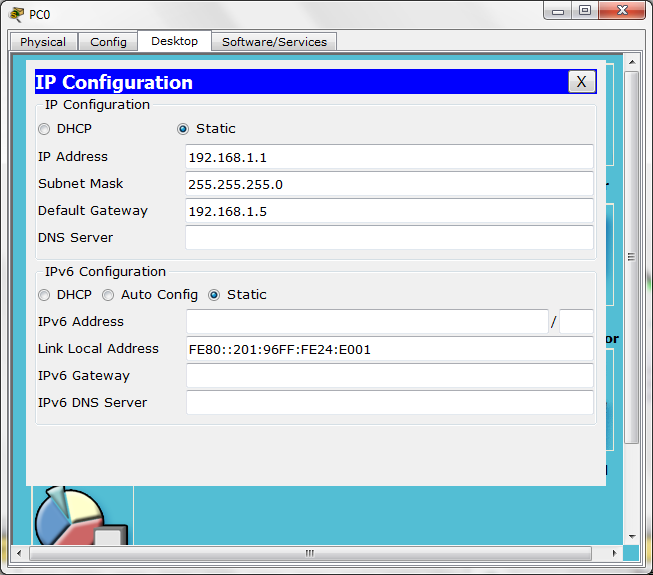653x575 pixels.
Task: Click the empty DNS Server field
Action: (389, 238)
